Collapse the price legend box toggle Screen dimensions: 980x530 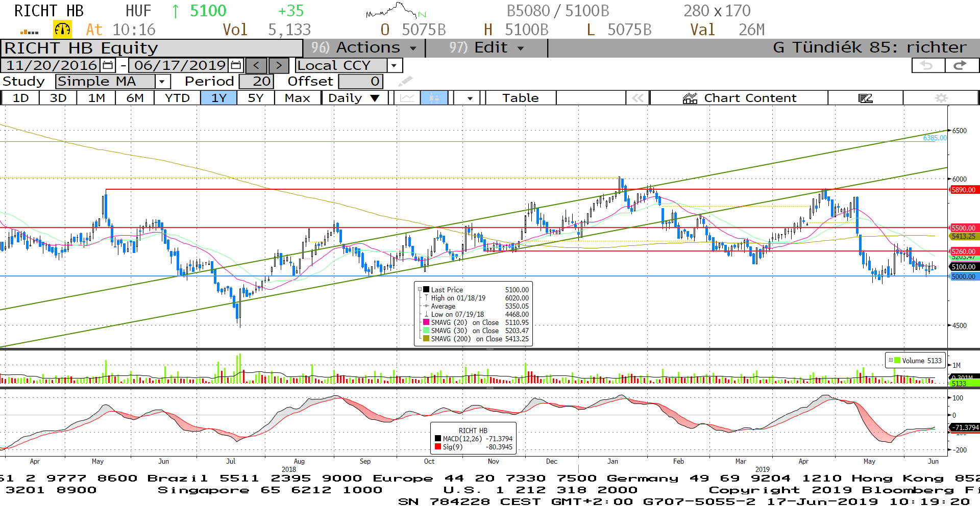420,289
